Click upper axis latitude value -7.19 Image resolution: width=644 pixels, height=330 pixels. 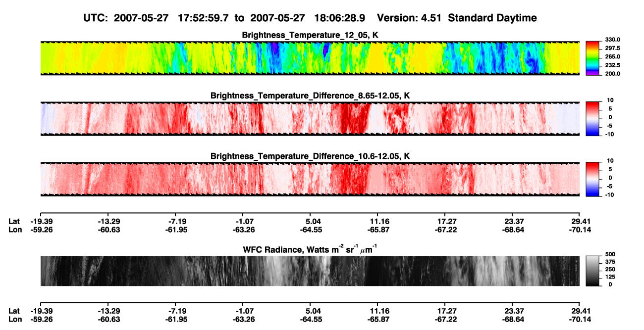(x=175, y=221)
